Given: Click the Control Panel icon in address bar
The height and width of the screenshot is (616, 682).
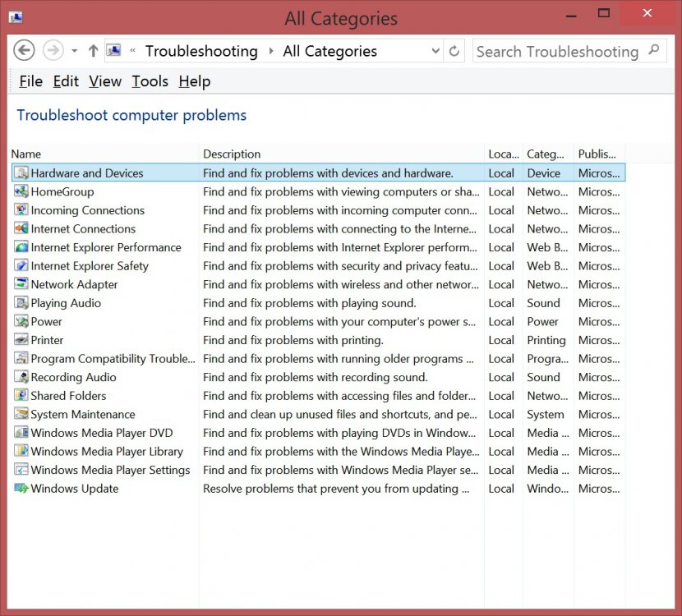Looking at the screenshot, I should 113,51.
